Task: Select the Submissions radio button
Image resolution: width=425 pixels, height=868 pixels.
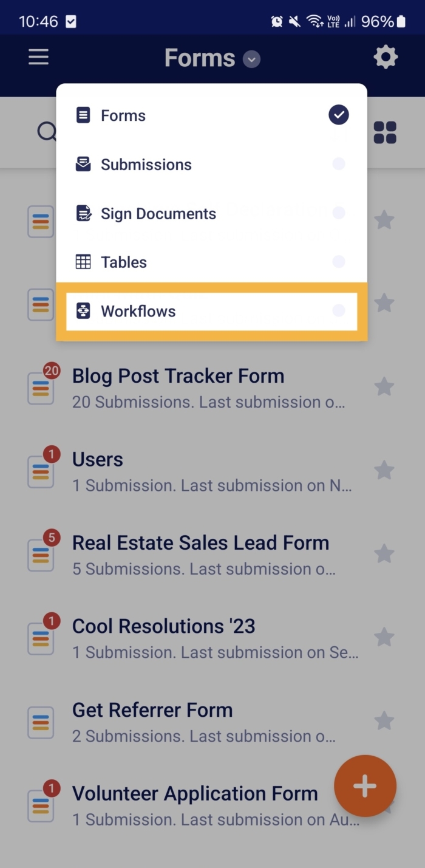Action: (x=339, y=164)
